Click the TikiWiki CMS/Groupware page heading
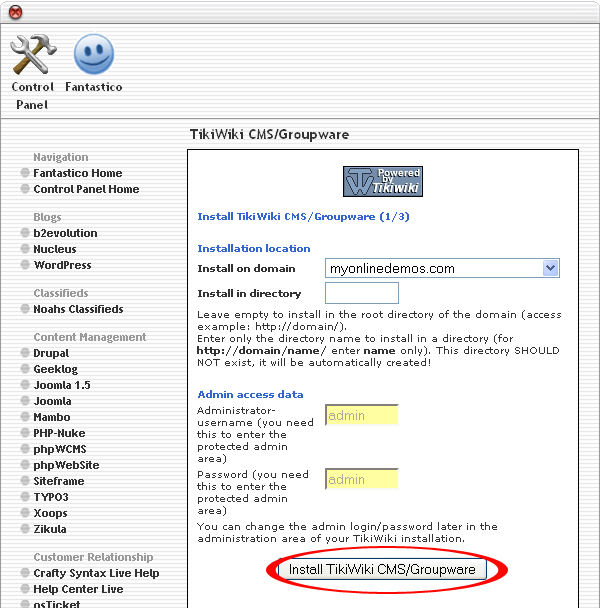602x608 pixels. point(269,135)
